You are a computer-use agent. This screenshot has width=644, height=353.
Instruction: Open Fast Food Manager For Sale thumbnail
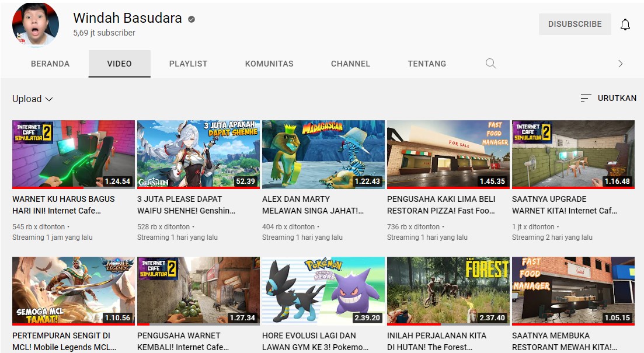tap(448, 155)
